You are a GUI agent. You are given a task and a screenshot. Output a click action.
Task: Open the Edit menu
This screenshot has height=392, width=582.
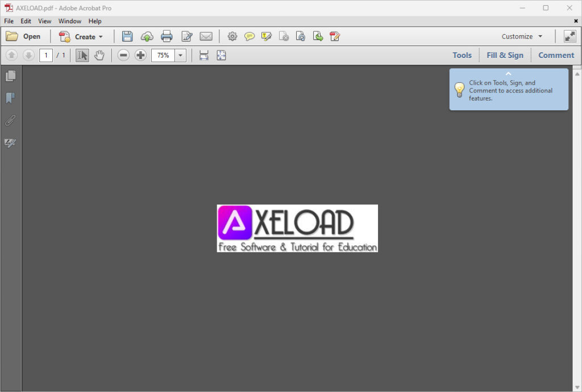(x=26, y=21)
